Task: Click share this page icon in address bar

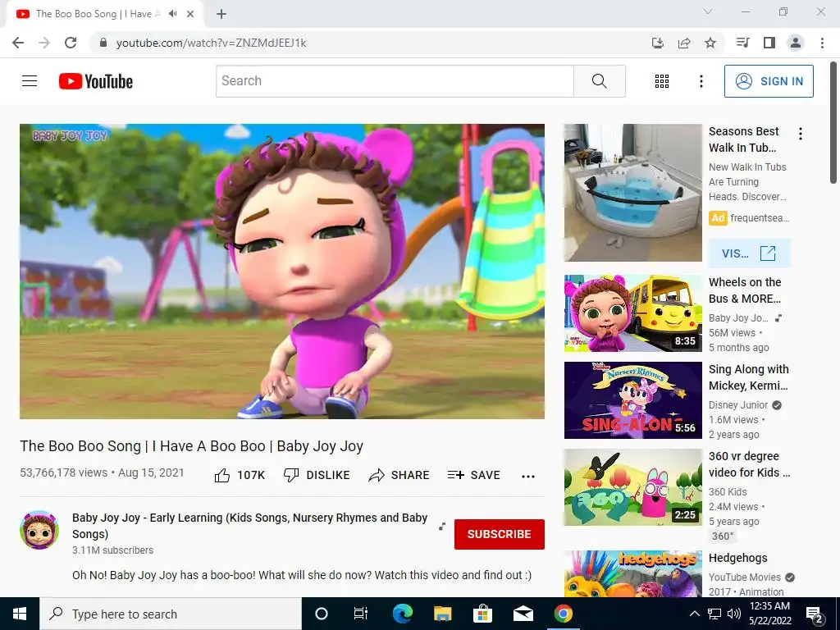Action: [684, 43]
